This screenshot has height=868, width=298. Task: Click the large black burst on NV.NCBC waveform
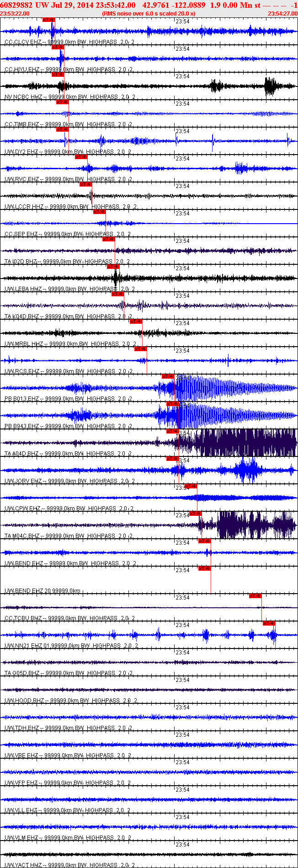(x=271, y=86)
